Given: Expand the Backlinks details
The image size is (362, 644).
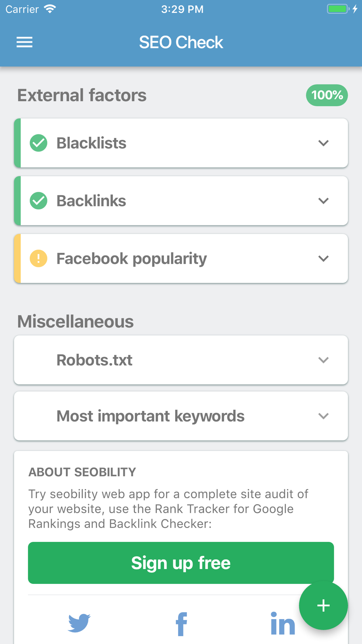Looking at the screenshot, I should click(324, 201).
